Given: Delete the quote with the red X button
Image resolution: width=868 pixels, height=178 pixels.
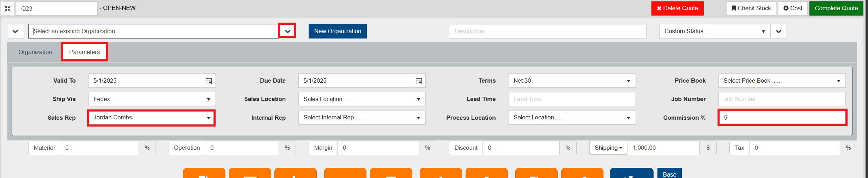Looking at the screenshot, I should pos(677,8).
